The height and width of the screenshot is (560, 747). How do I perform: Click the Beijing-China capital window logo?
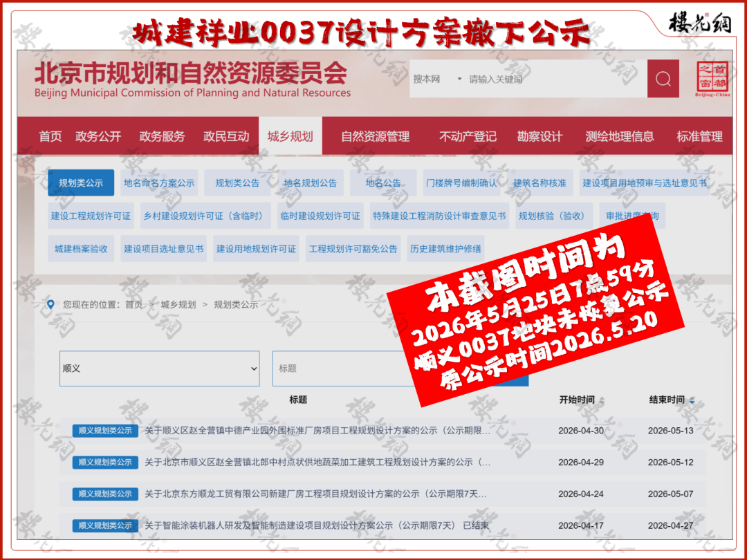[x=712, y=79]
